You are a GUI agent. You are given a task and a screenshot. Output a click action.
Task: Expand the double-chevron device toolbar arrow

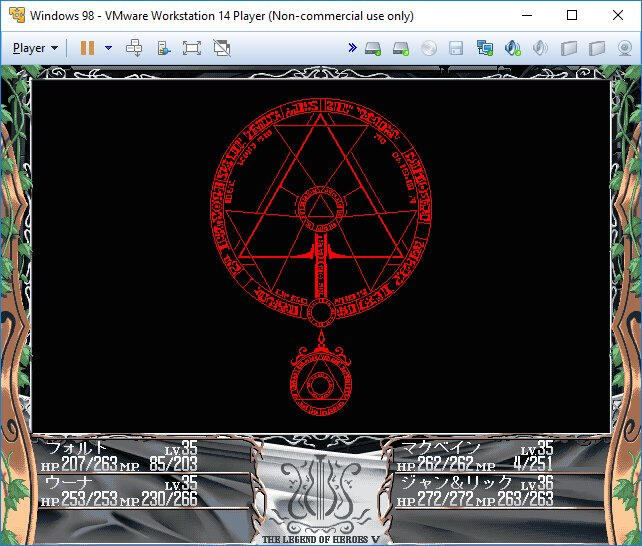pos(352,48)
